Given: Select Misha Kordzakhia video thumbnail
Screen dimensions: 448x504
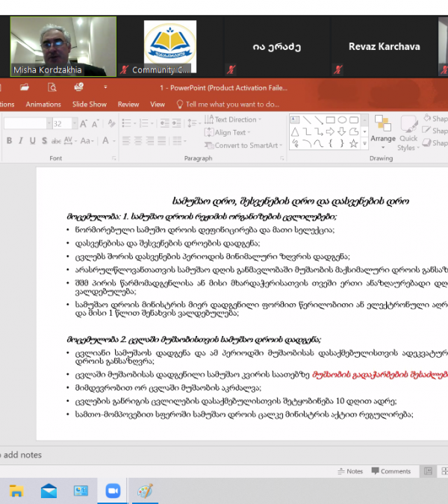Looking at the screenshot, I should click(x=63, y=46).
